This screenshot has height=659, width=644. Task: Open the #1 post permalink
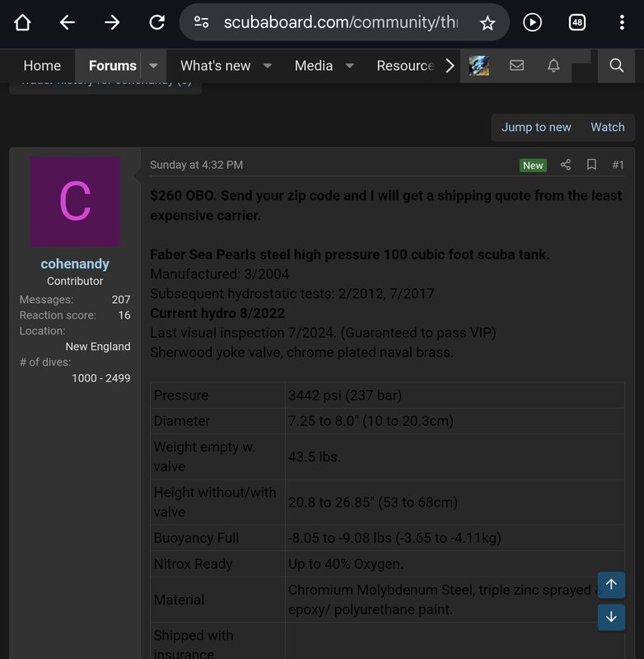click(x=618, y=165)
